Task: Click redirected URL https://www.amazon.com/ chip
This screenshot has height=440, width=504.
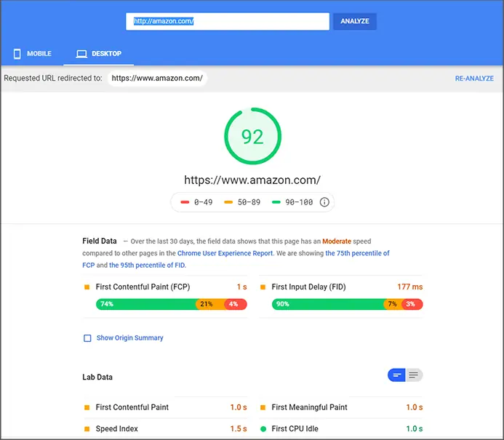Action: [157, 78]
